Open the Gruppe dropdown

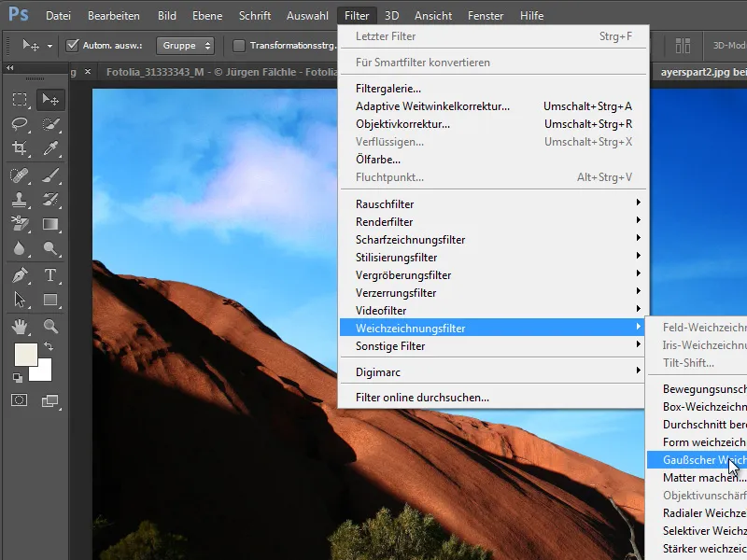pos(185,46)
